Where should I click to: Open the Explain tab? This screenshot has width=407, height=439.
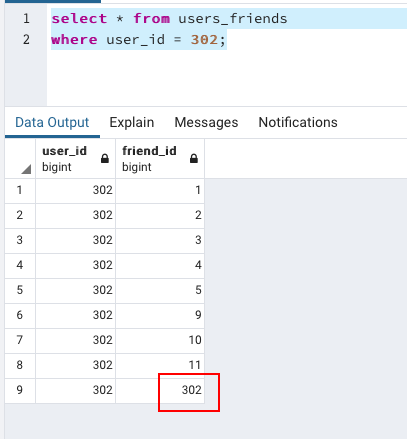tap(132, 122)
